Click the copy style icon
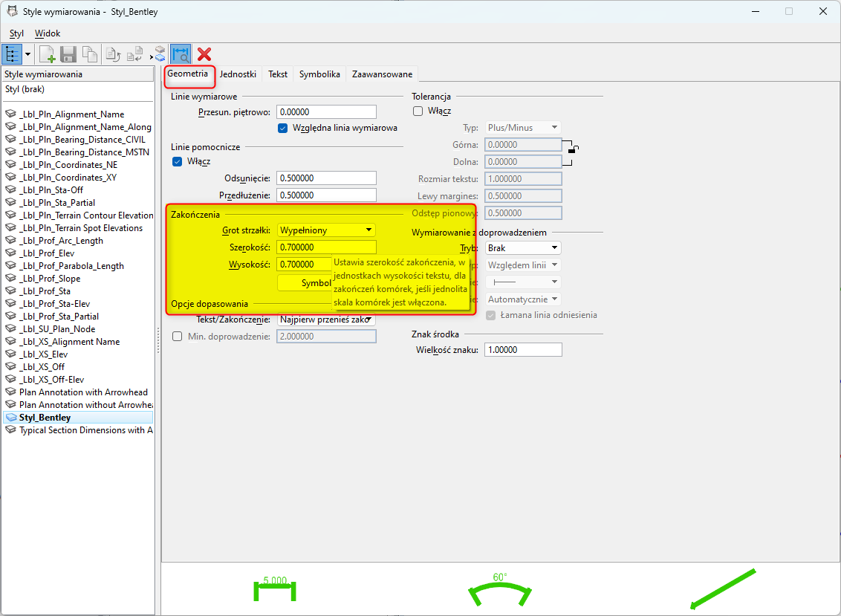This screenshot has width=841, height=616. click(89, 54)
